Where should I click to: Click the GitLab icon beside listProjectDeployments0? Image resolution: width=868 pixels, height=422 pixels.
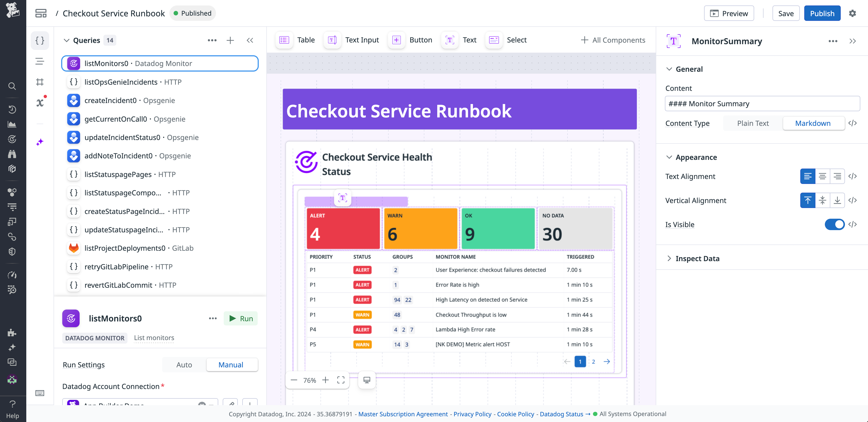click(x=73, y=248)
